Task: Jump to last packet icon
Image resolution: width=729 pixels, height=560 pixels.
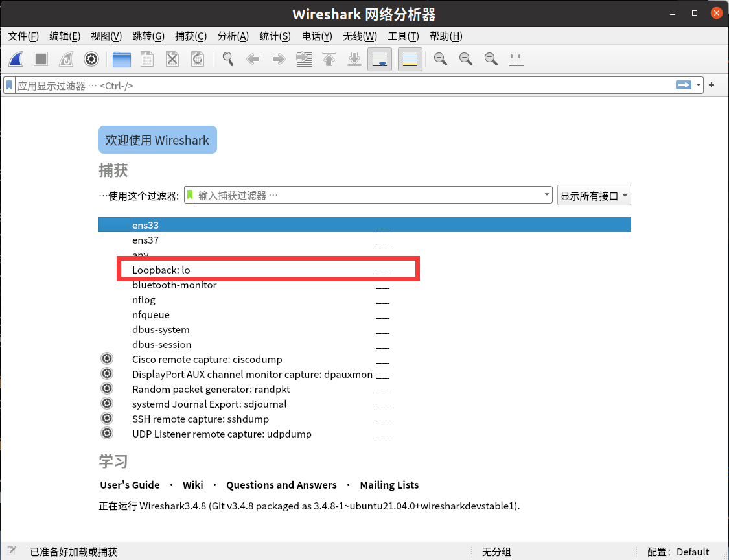Action: coord(354,59)
